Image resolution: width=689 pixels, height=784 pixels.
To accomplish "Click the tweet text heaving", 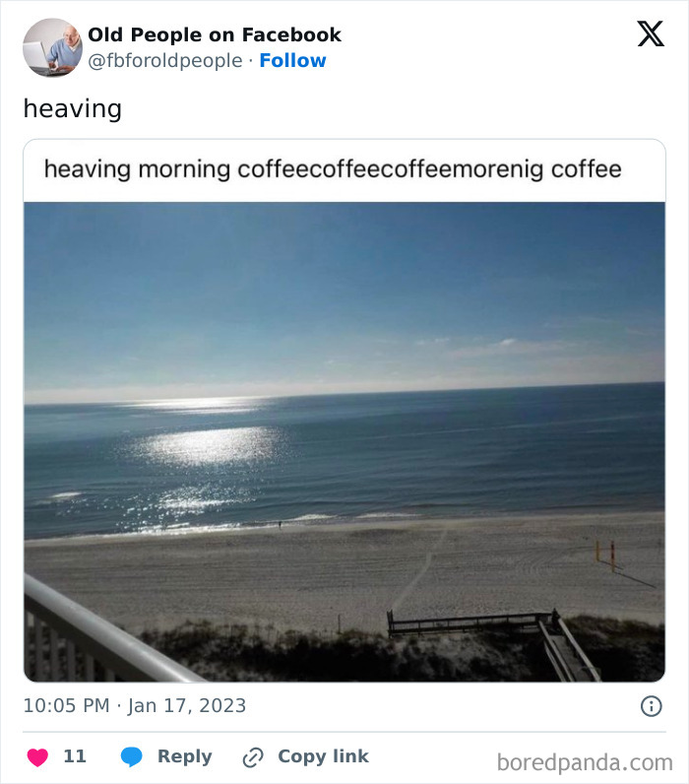I will [x=73, y=108].
